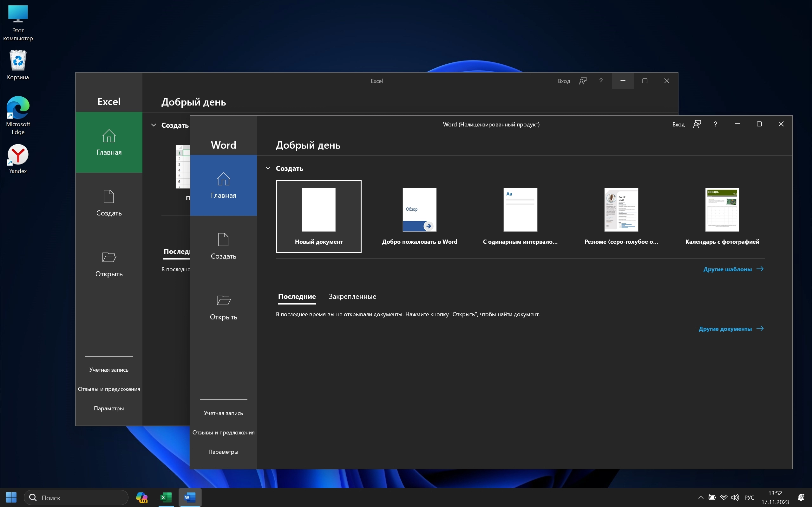The width and height of the screenshot is (812, 507).
Task: Switch to the Закрепленные tab
Action: [352, 296]
